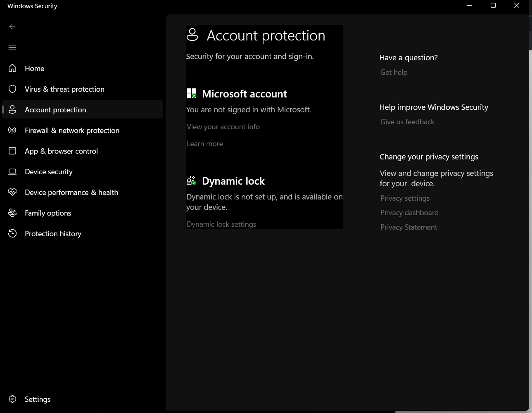
Task: Close the Windows Security window
Action: (517, 6)
